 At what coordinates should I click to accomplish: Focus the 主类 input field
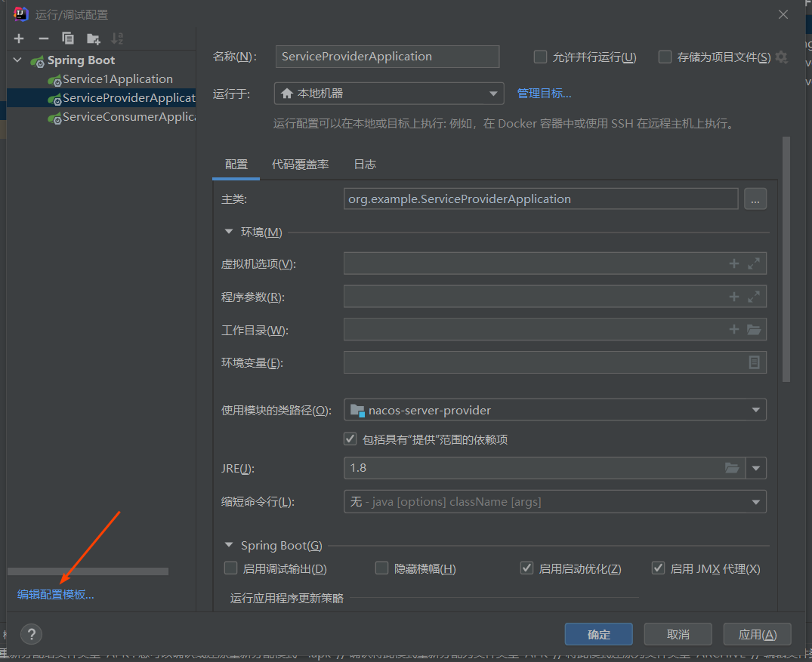(541, 199)
